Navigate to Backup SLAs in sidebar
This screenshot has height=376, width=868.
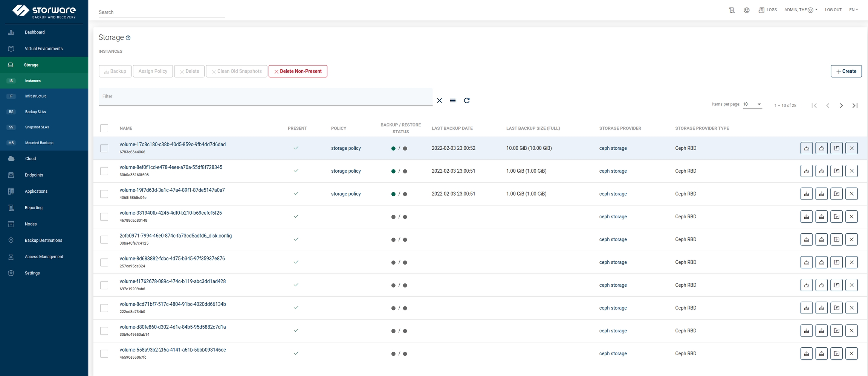coord(35,112)
